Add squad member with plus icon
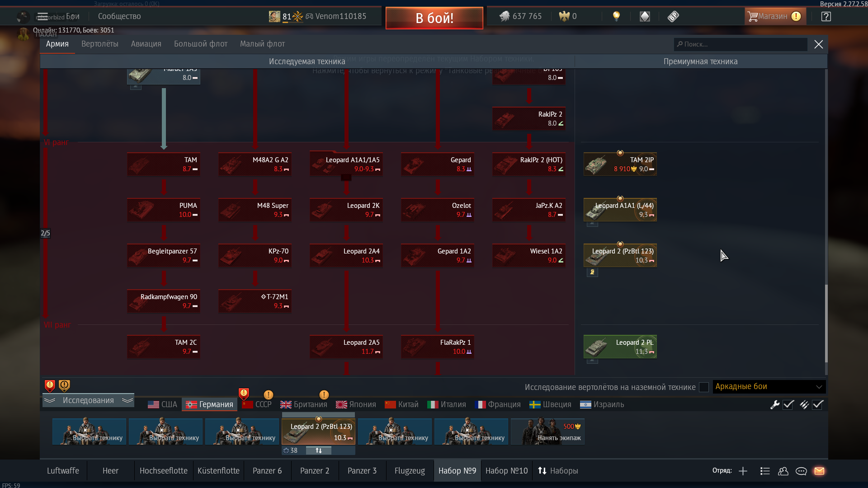 tap(743, 471)
